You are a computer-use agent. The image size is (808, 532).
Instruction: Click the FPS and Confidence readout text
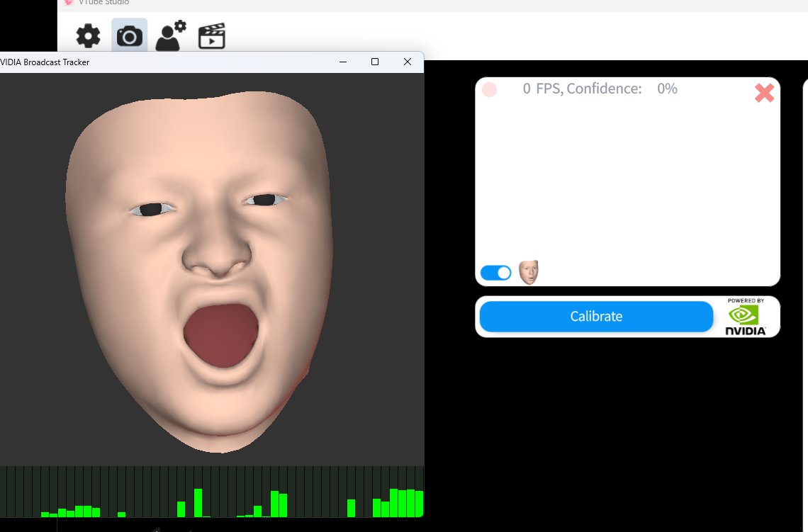tap(600, 89)
